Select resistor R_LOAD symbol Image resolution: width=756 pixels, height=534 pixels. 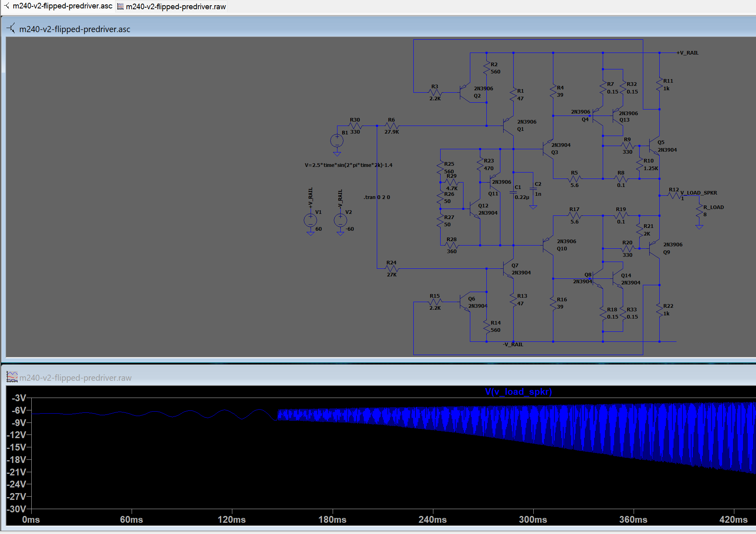pos(699,211)
